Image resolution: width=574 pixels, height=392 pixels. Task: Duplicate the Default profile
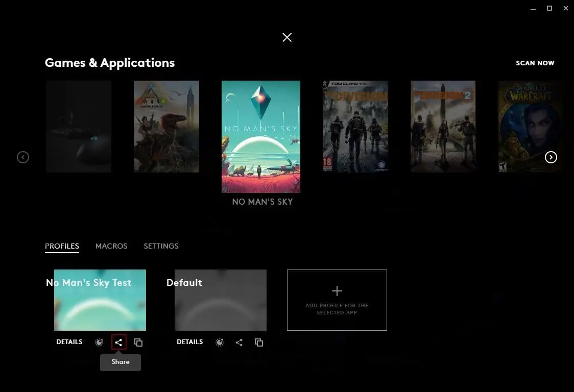coord(259,342)
